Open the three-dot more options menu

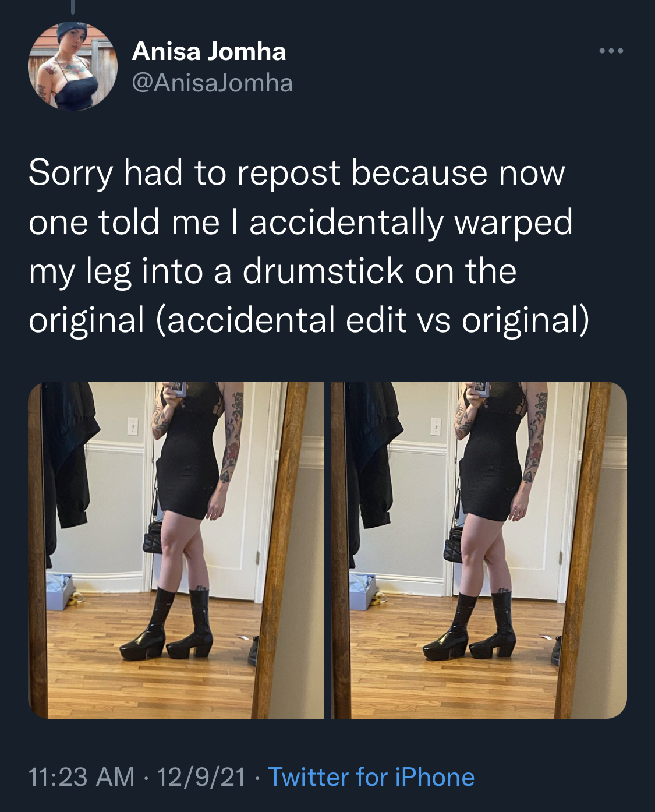(611, 52)
